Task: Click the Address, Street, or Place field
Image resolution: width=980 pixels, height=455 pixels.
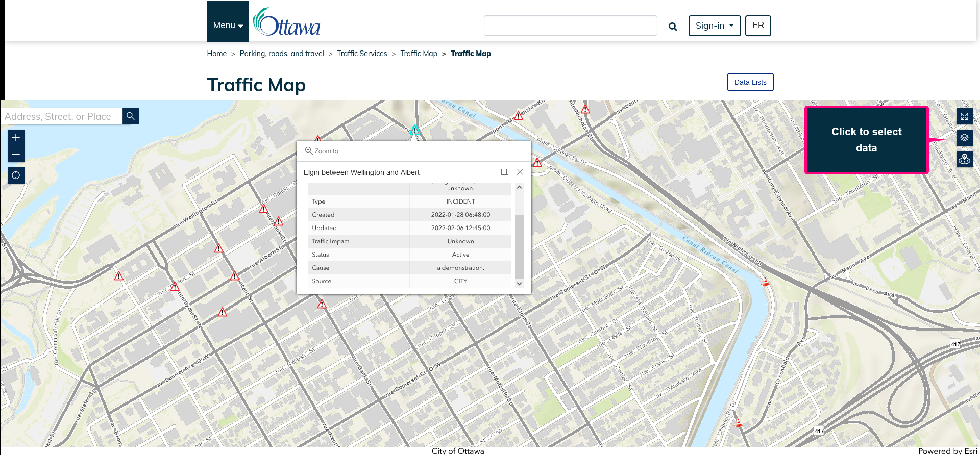Action: [61, 116]
